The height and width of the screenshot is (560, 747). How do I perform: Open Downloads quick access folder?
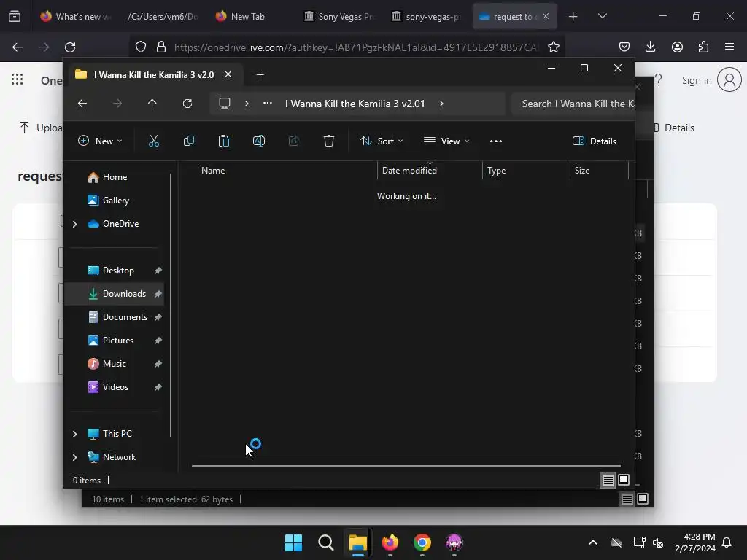tap(115, 294)
